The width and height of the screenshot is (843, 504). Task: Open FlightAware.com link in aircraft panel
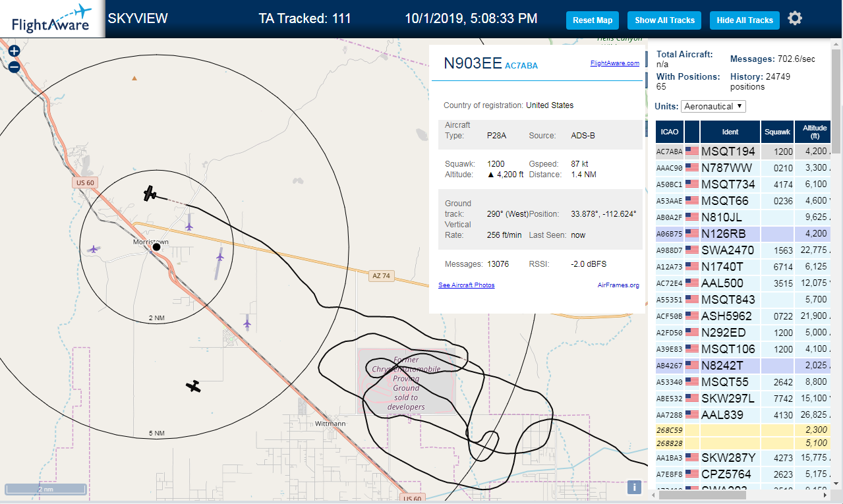pyautogui.click(x=615, y=63)
